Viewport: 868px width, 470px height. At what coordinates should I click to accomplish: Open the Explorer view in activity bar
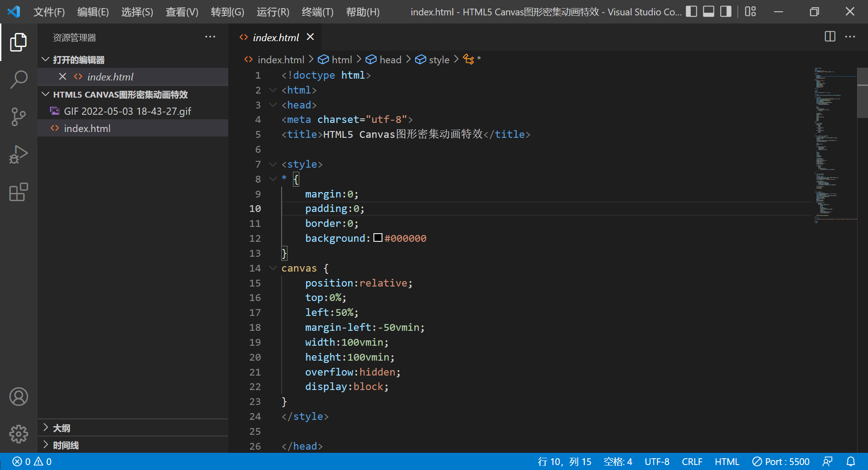coord(19,42)
